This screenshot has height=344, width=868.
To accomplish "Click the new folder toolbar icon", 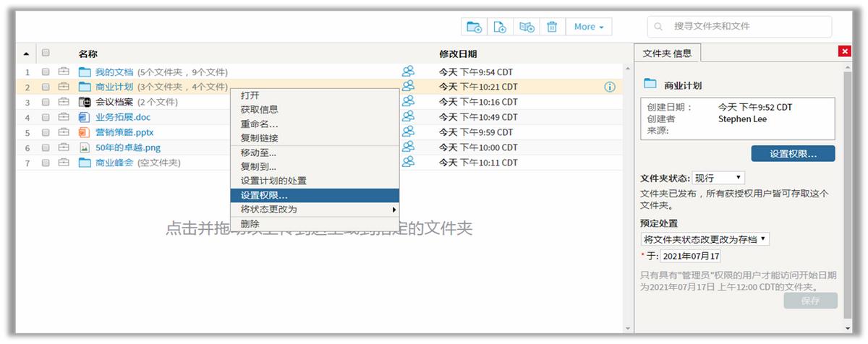I will (x=475, y=27).
